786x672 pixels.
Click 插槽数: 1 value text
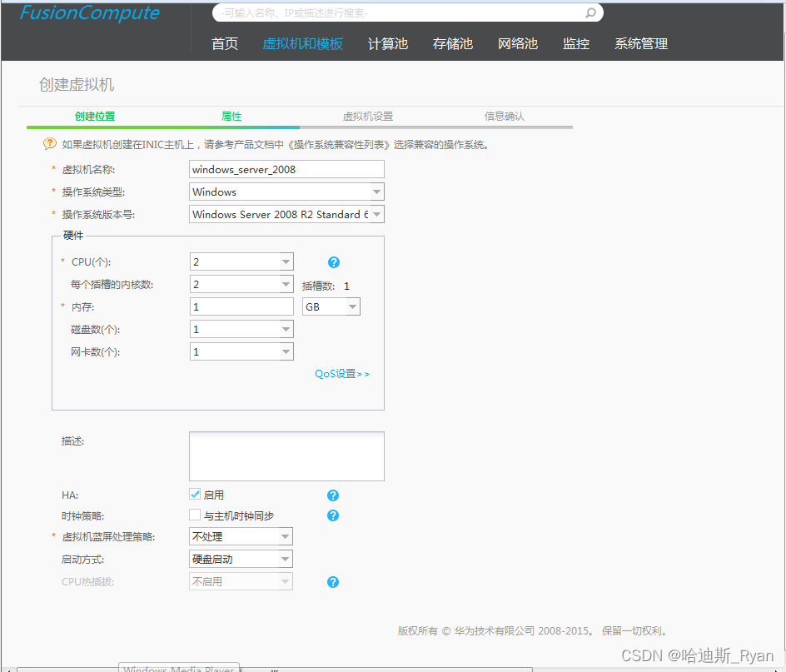coord(326,286)
